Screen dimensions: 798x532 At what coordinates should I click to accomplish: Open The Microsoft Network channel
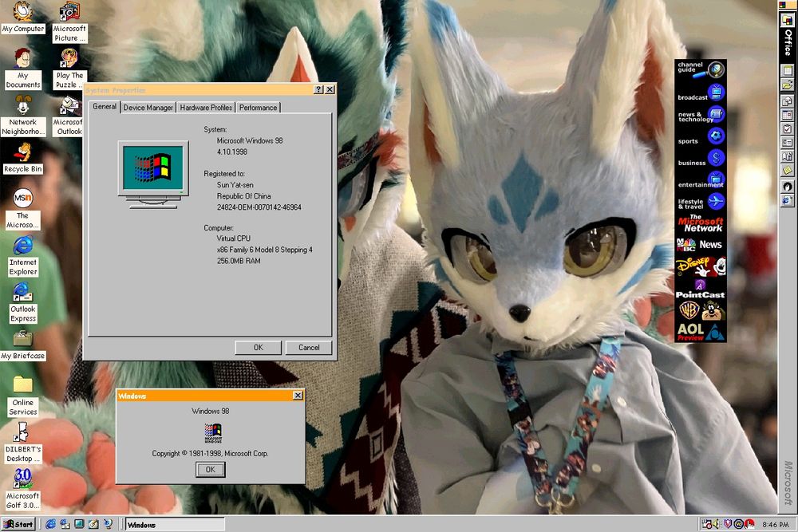(x=701, y=224)
